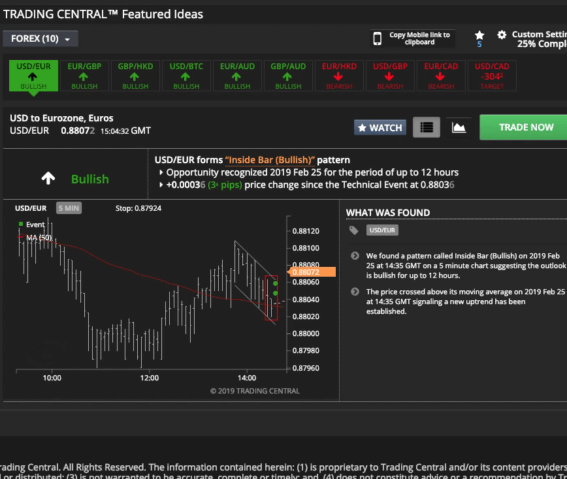567x479 pixels.
Task: Switch to chart view icon
Action: pyautogui.click(x=459, y=127)
